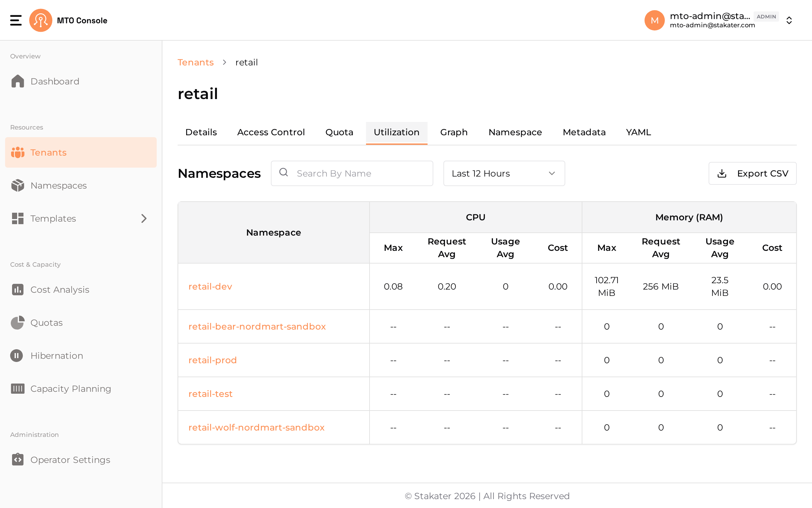Image resolution: width=812 pixels, height=508 pixels.
Task: Click the Cost Analysis chart icon
Action: 17,290
